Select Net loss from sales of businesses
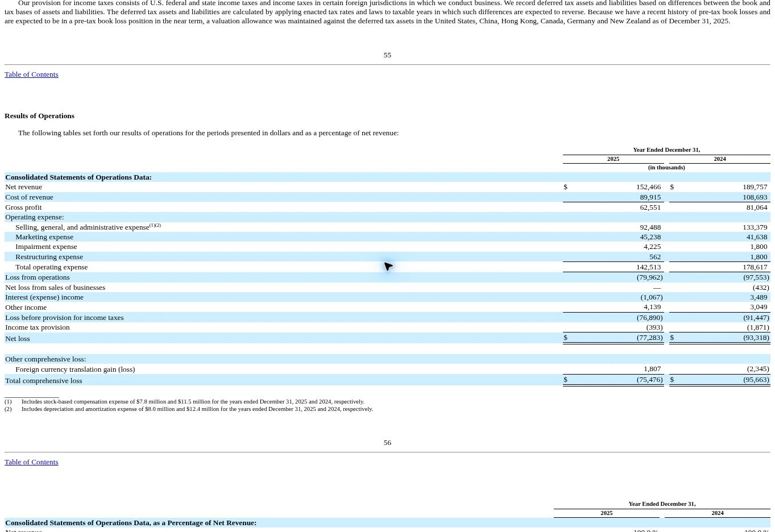Viewport: 775px width, 532px height. [x=55, y=288]
